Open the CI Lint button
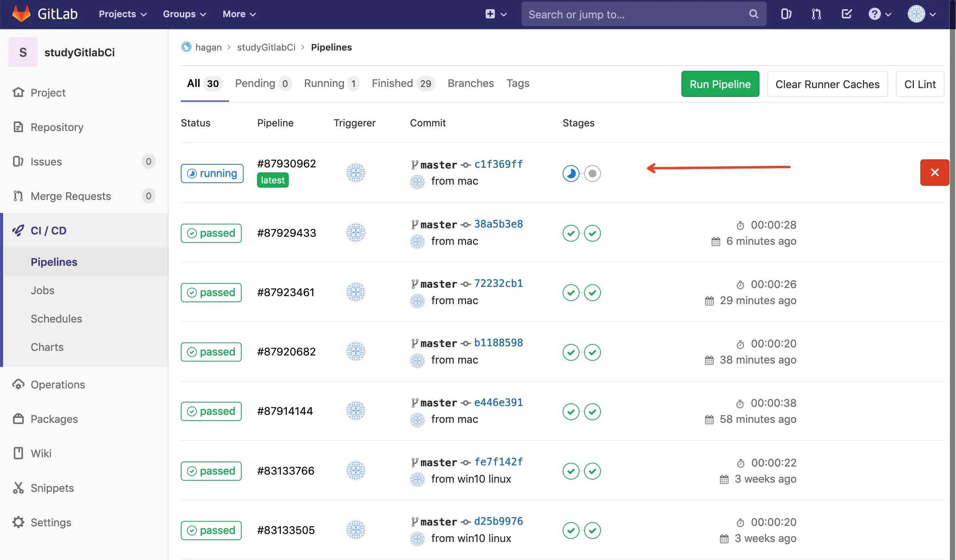 click(920, 84)
